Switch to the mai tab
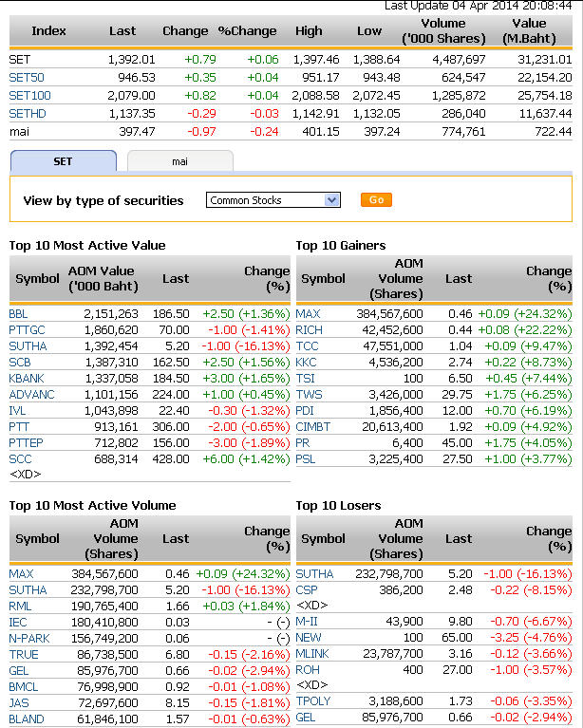The image size is (583, 728). [179, 161]
